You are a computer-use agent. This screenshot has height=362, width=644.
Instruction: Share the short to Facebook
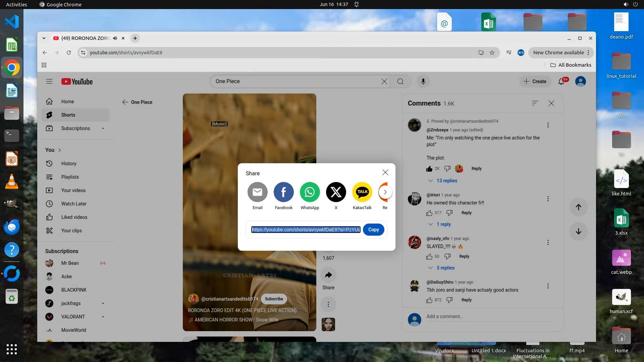pos(283,192)
